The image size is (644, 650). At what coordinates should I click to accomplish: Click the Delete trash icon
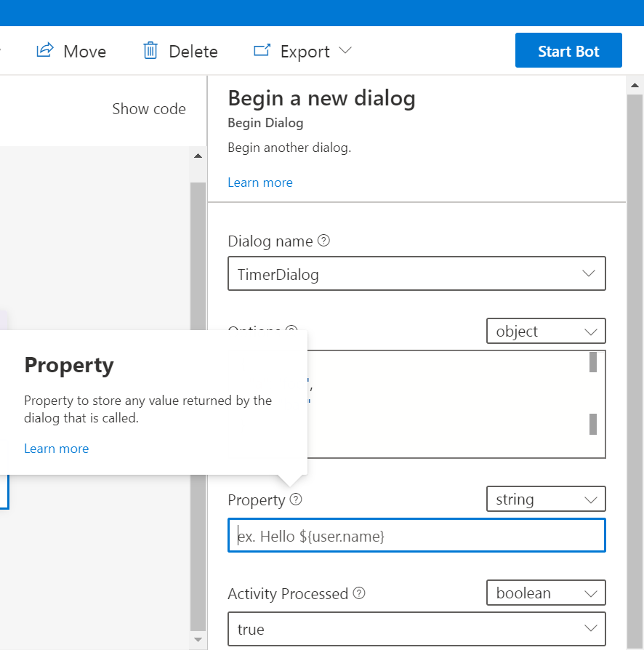150,50
